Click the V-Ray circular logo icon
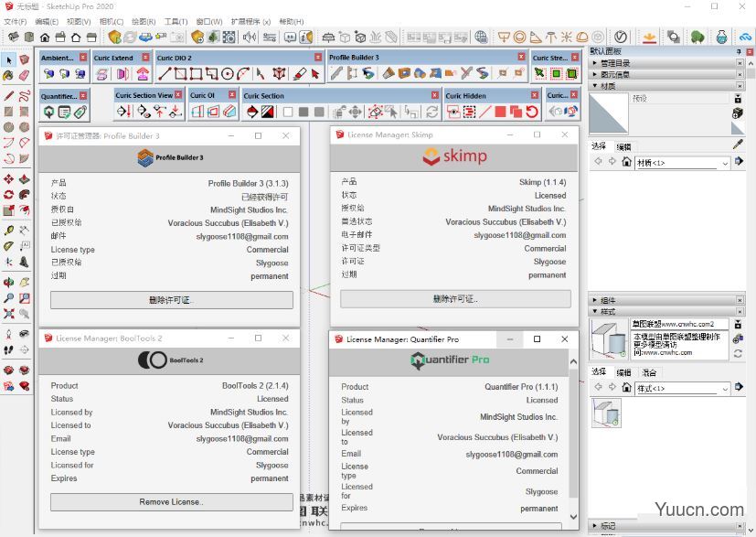Screen dimensions: 756x537 click(621, 37)
